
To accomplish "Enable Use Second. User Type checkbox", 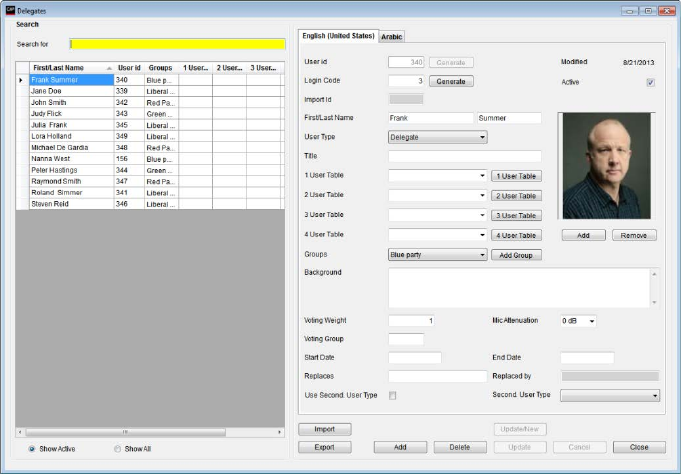I will 392,396.
